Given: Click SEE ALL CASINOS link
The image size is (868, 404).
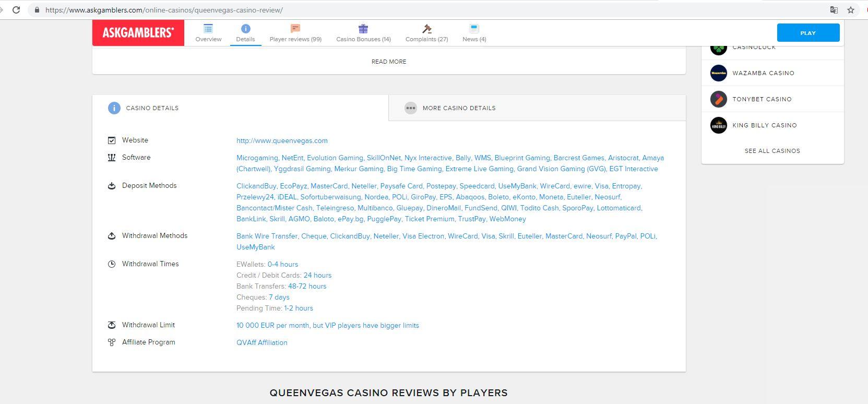Looking at the screenshot, I should (772, 151).
